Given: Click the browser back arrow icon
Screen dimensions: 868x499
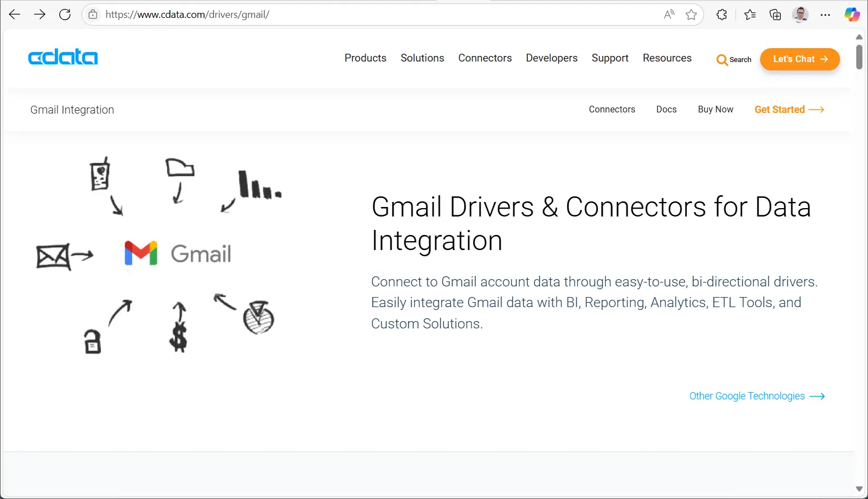Looking at the screenshot, I should tap(15, 15).
